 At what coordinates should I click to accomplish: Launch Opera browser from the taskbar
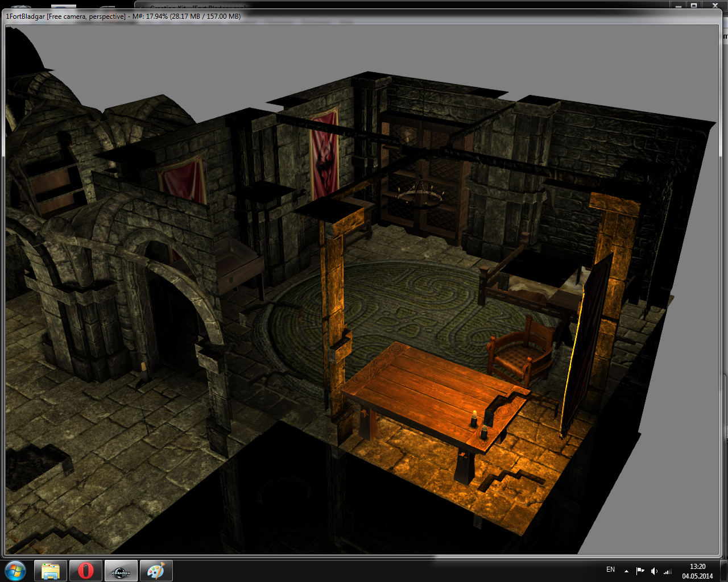point(86,571)
